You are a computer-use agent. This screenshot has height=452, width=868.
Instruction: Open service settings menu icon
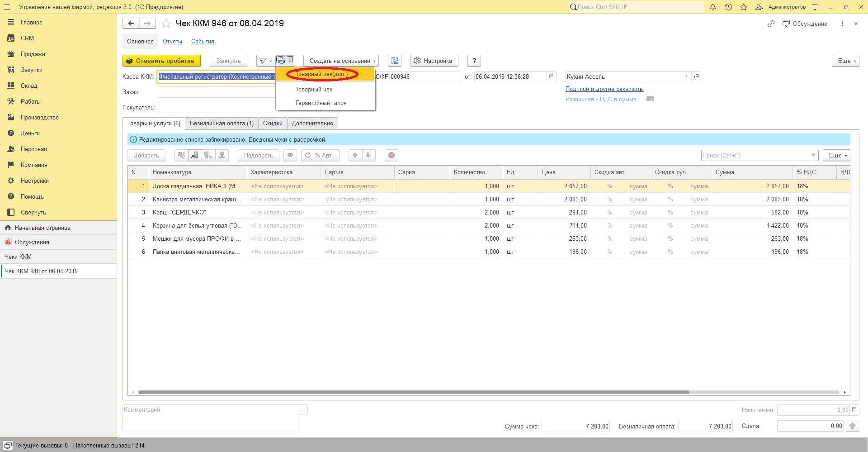(x=815, y=7)
